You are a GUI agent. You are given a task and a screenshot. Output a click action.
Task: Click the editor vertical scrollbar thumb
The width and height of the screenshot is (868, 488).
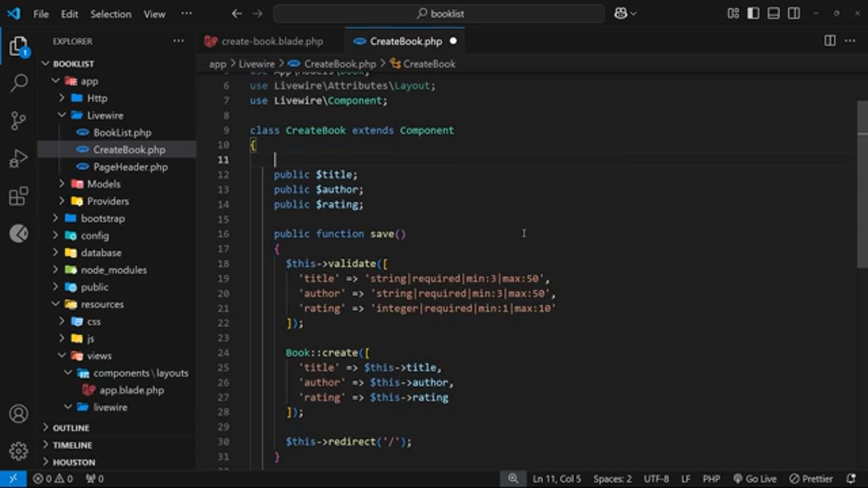[x=863, y=185]
